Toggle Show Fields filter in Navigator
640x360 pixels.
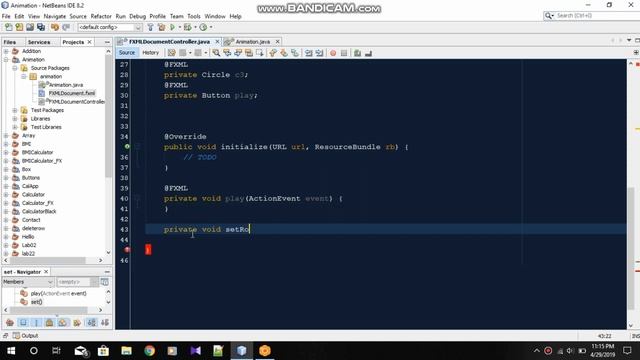pos(23,323)
